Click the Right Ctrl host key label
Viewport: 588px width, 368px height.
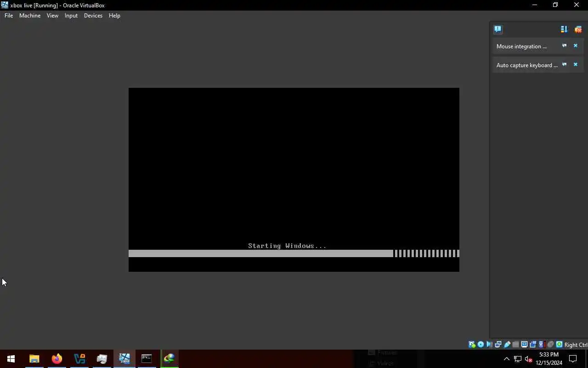click(576, 345)
